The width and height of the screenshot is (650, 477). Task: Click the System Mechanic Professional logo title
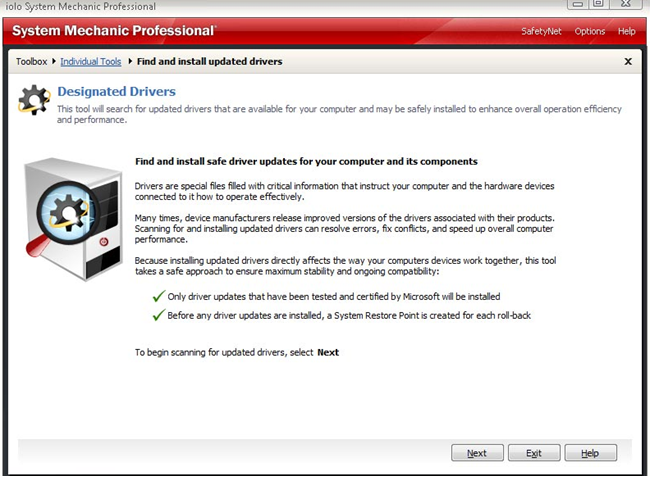pyautogui.click(x=113, y=31)
